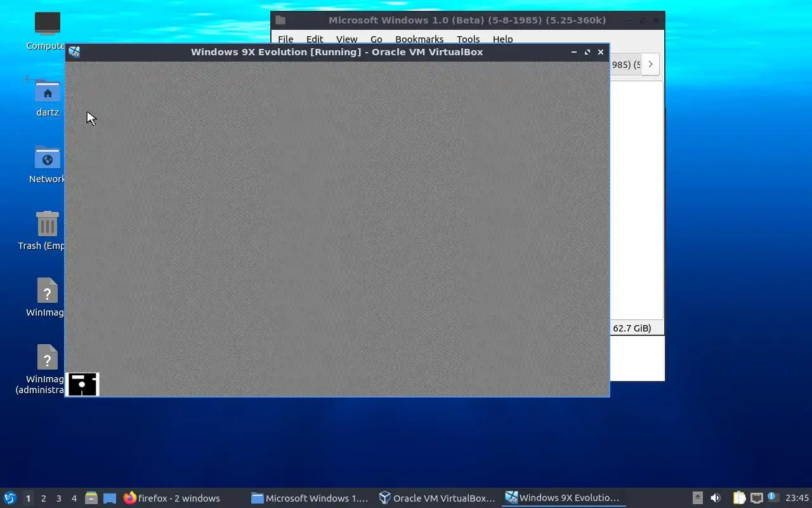The width and height of the screenshot is (812, 508).
Task: Click the path bar folder button ending in 985)
Action: coord(625,64)
